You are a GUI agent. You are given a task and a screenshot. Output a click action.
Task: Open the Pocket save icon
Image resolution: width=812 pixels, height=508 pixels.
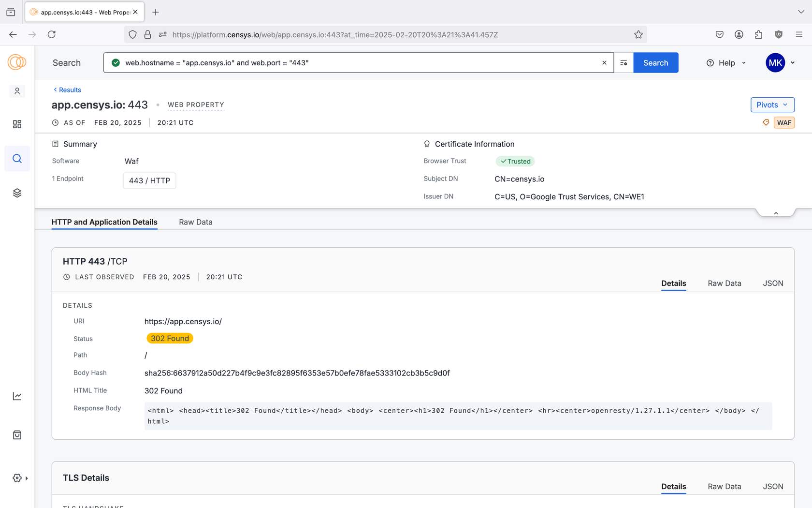pyautogui.click(x=720, y=34)
